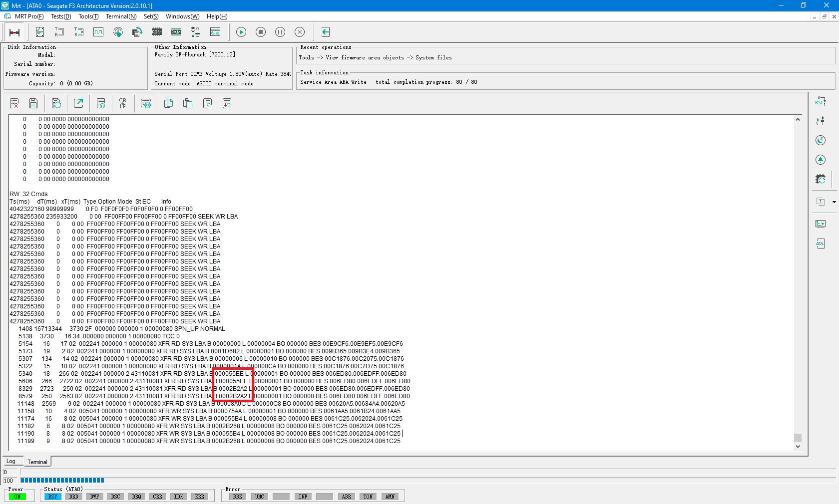839x504 pixels.
Task: Click the DRQ status indicator
Action: pos(136,497)
